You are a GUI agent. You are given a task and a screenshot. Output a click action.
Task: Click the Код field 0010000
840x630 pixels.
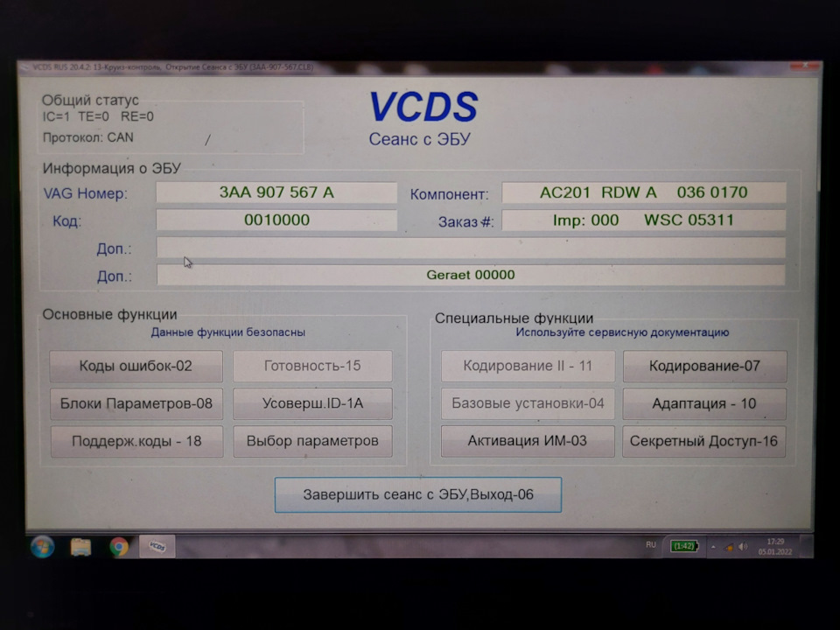click(x=276, y=220)
